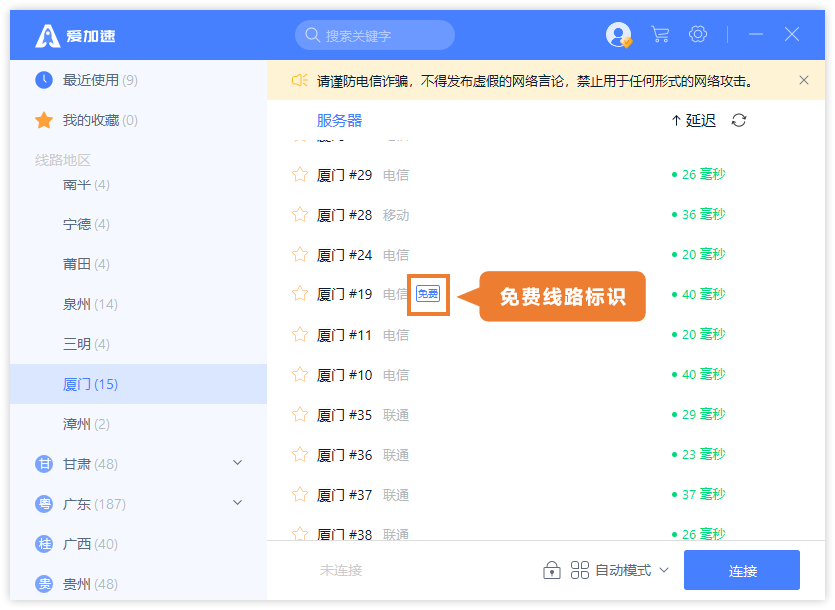Select the 宁德 (4) region
Viewport: 835px width, 610px height.
tap(138, 224)
